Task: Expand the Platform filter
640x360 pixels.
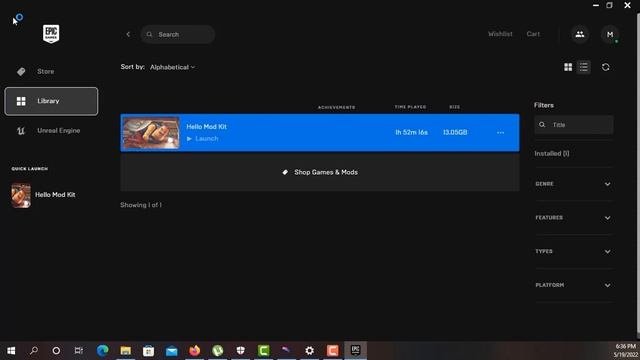Action: 573,285
